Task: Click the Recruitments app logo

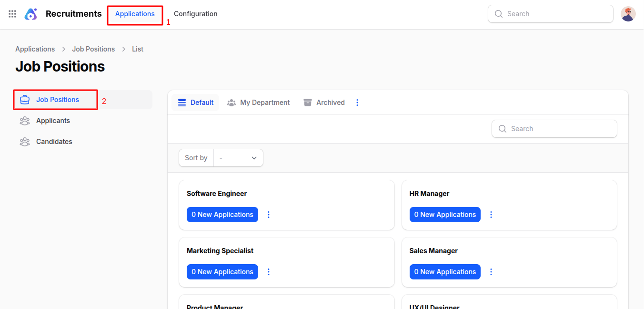Action: 30,14
